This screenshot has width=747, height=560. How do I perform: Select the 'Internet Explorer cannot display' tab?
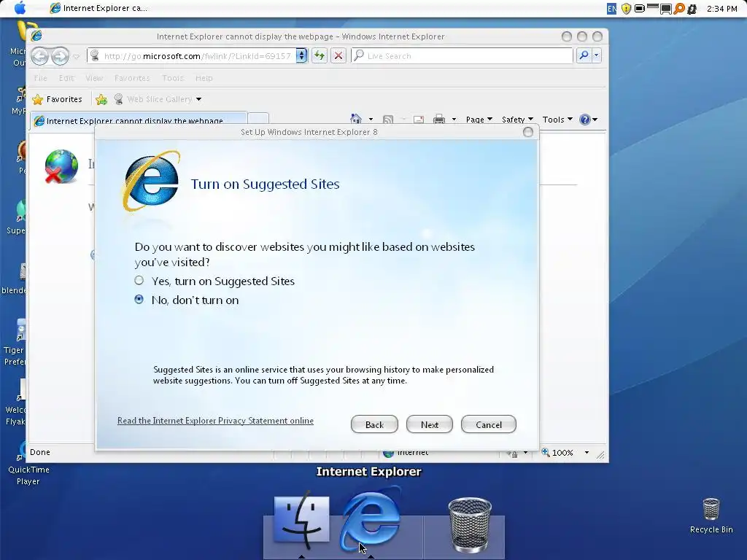(139, 120)
